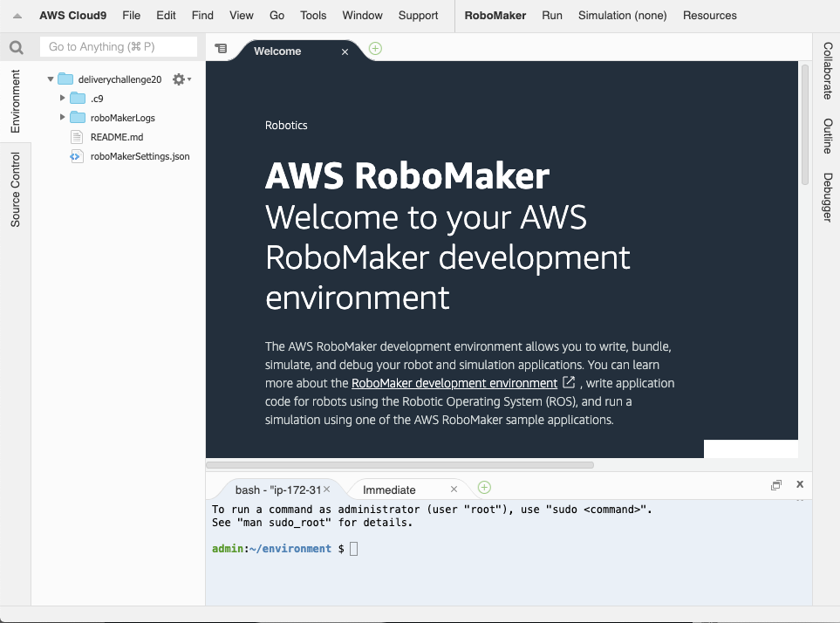Open the Run menu

click(552, 16)
